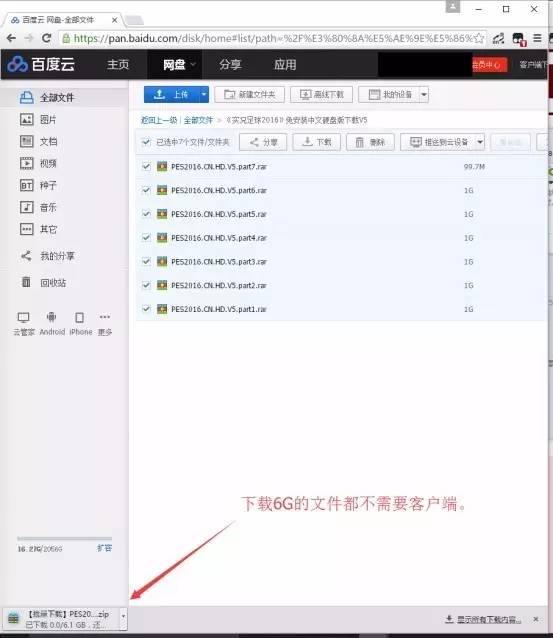Viewport: 553px width, 638px height.
Task: Click the URL address field
Action: (x=272, y=38)
